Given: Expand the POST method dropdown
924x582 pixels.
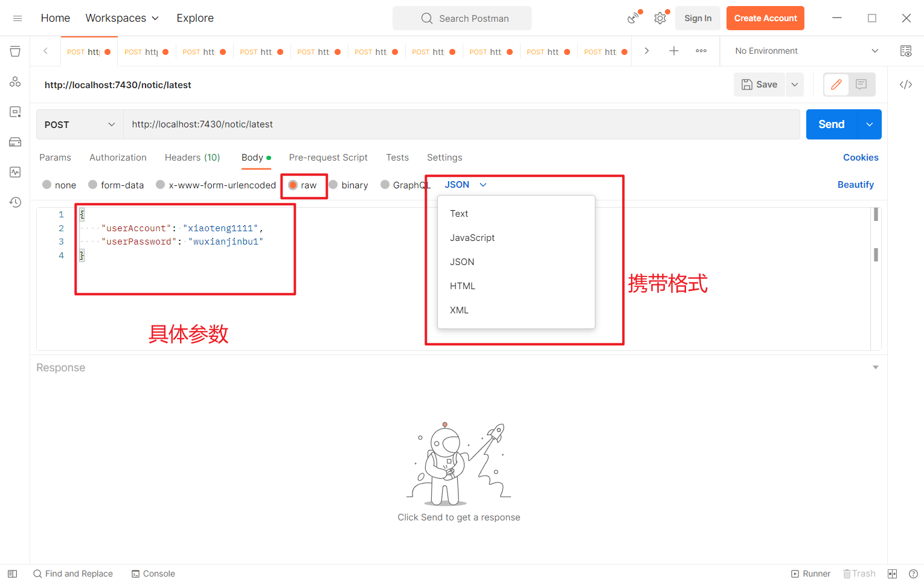Looking at the screenshot, I should pyautogui.click(x=79, y=124).
